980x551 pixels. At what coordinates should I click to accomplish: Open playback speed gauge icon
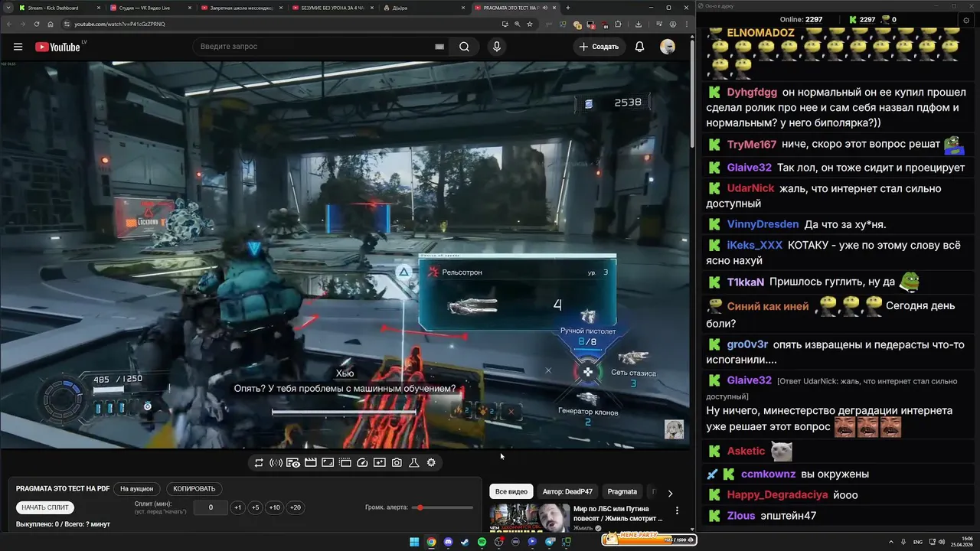pyautogui.click(x=362, y=463)
